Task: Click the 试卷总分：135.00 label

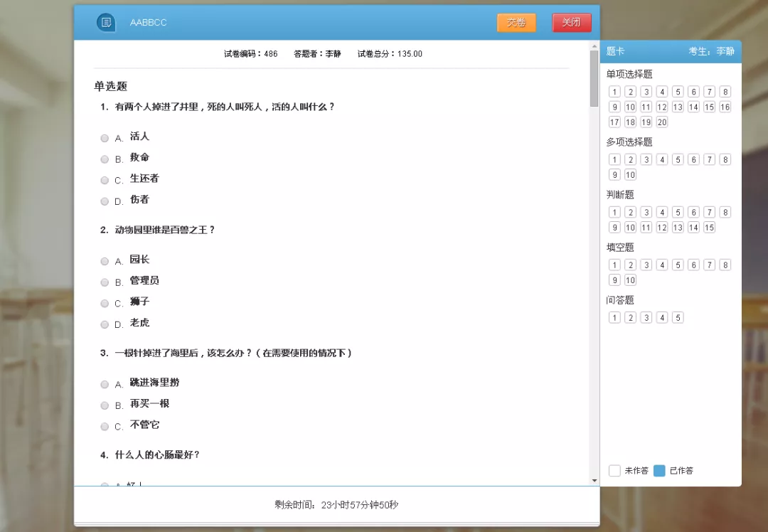Action: tap(390, 54)
